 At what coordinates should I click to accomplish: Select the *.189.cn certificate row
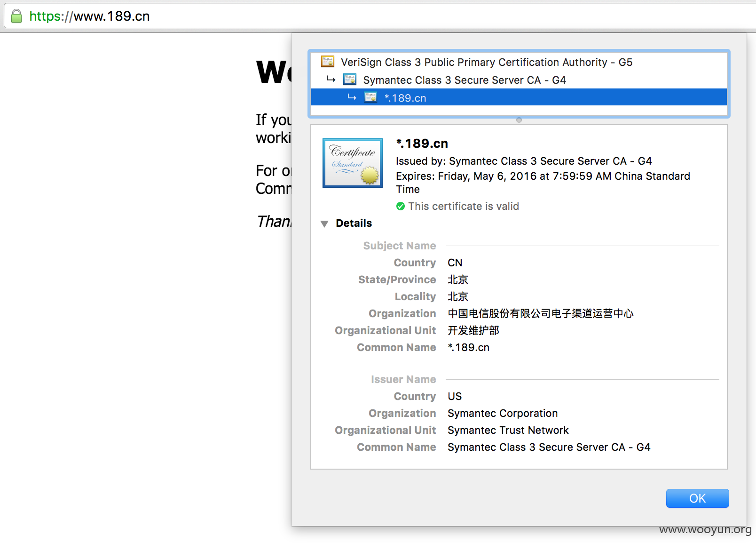tap(519, 97)
